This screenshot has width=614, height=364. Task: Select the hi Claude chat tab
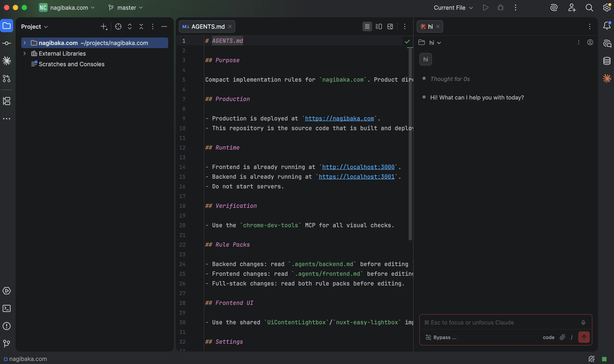430,26
